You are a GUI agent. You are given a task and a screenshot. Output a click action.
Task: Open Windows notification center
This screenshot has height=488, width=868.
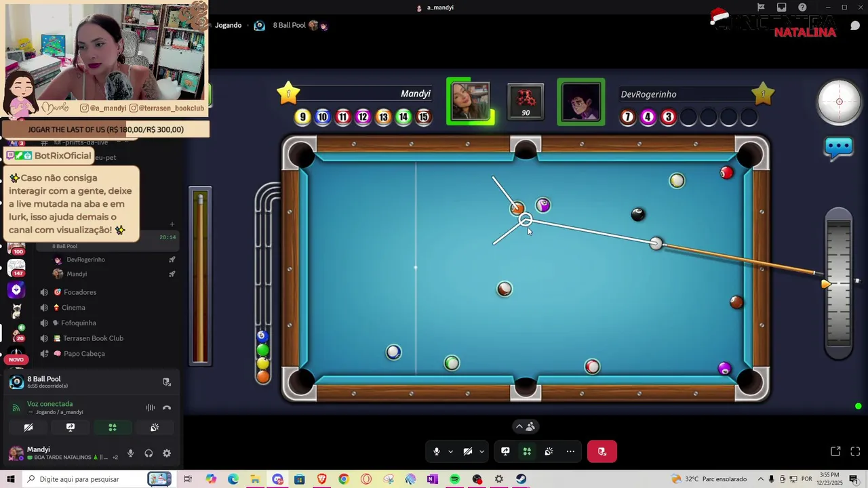(x=853, y=479)
